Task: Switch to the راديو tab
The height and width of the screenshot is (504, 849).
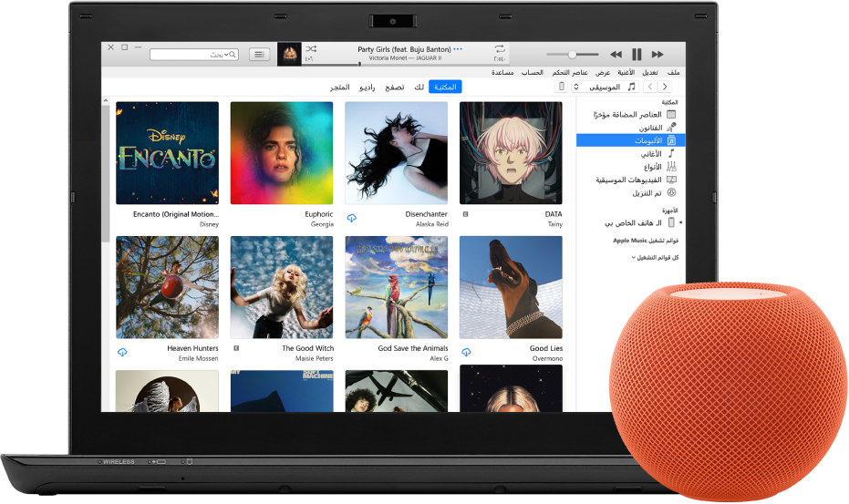Action: click(x=368, y=87)
